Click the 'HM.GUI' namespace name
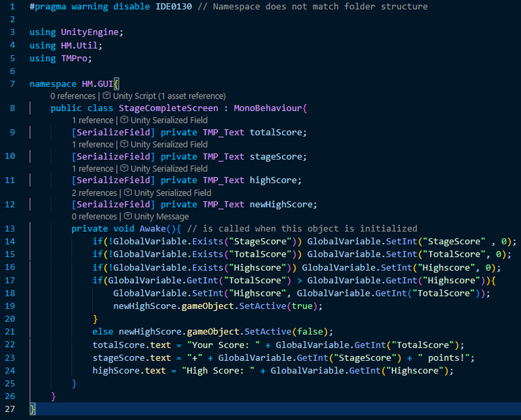Viewport: 521px width, 420px height. 97,84
